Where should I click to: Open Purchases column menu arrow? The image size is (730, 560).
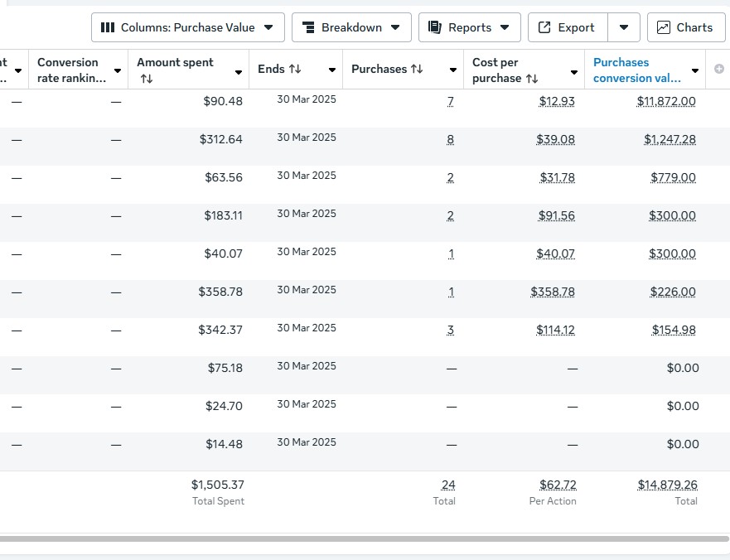coord(452,70)
